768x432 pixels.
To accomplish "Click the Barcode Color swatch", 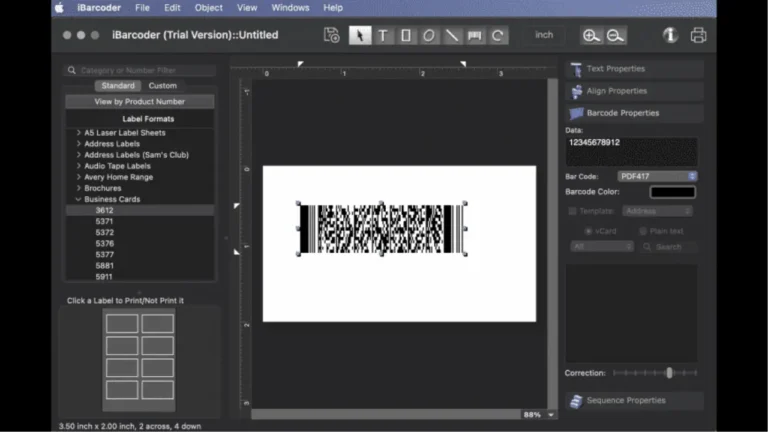I will click(x=672, y=192).
